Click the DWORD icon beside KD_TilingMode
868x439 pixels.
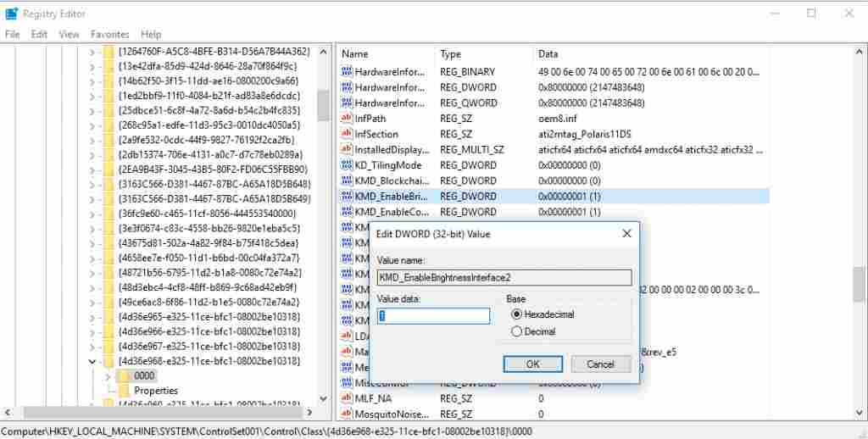coord(347,165)
